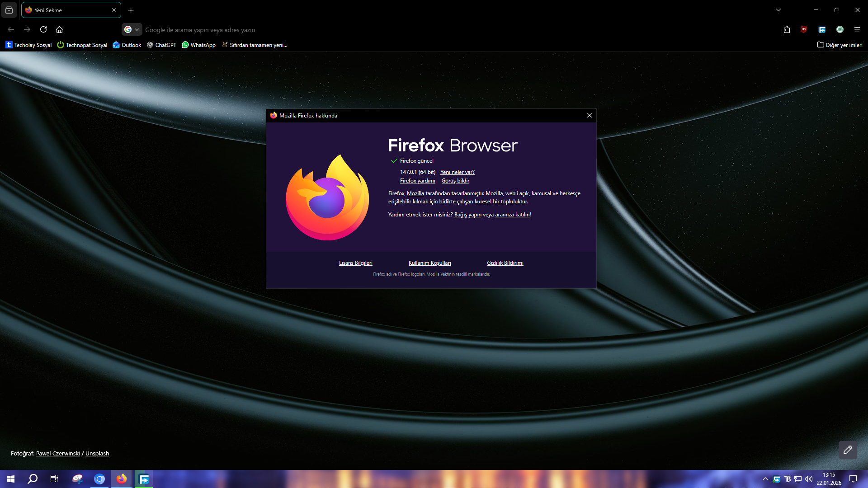Screen dimensions: 868x488
Task: Show hidden system tray icons
Action: (x=765, y=479)
